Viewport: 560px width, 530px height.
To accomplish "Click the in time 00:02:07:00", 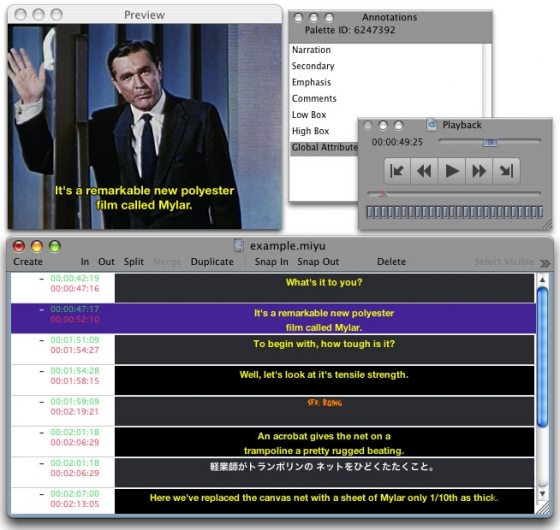I will [75, 494].
